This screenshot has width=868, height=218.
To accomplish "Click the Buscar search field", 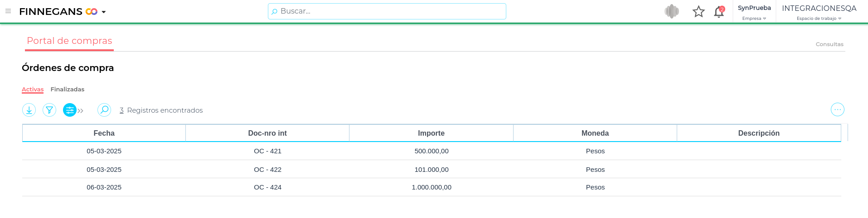I will click(387, 11).
